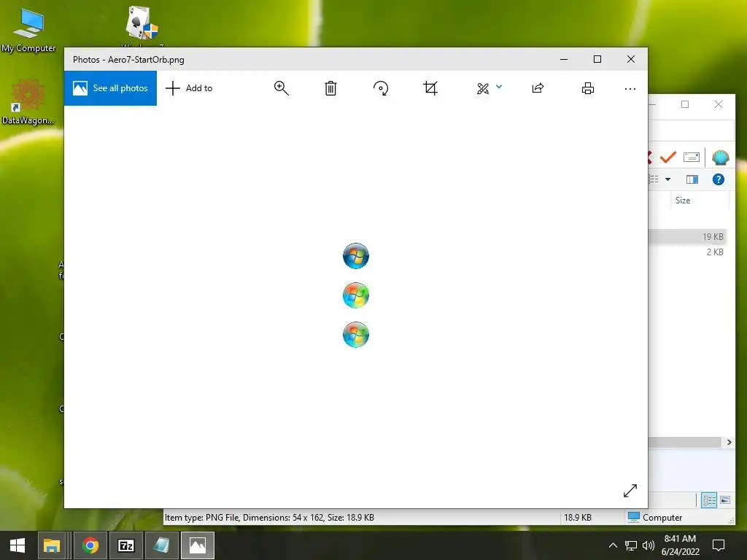Open the Action Center notifications icon

(719, 545)
